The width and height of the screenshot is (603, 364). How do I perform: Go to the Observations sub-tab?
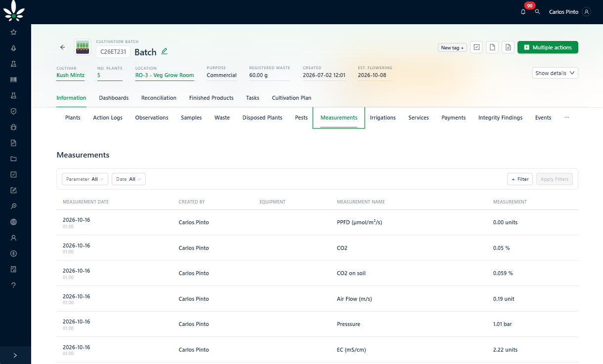click(152, 118)
